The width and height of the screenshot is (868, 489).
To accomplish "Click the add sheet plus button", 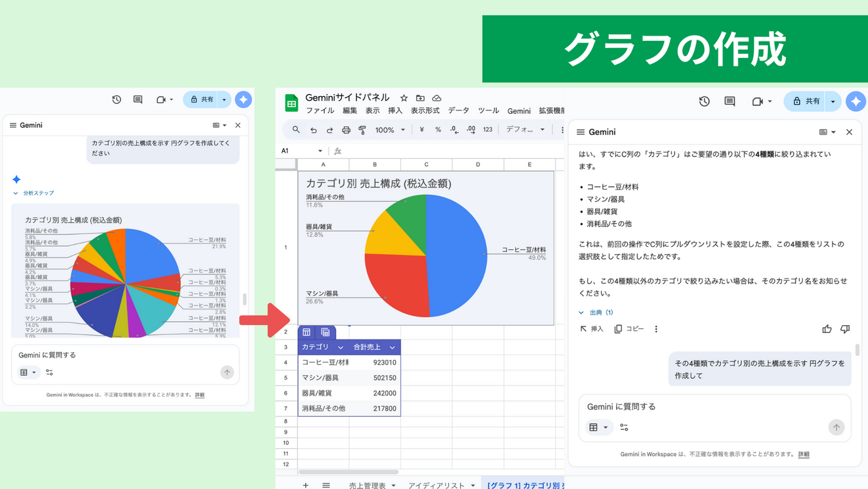I will (x=306, y=485).
